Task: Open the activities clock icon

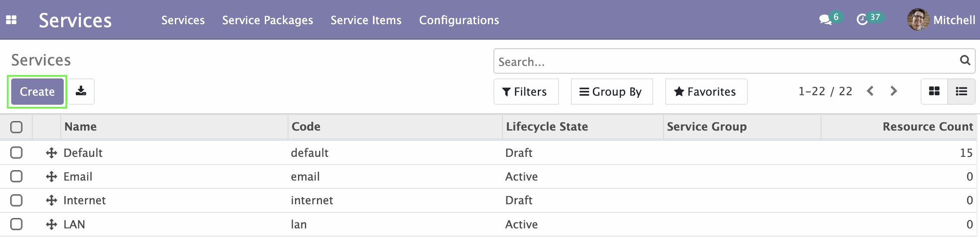Action: click(862, 20)
